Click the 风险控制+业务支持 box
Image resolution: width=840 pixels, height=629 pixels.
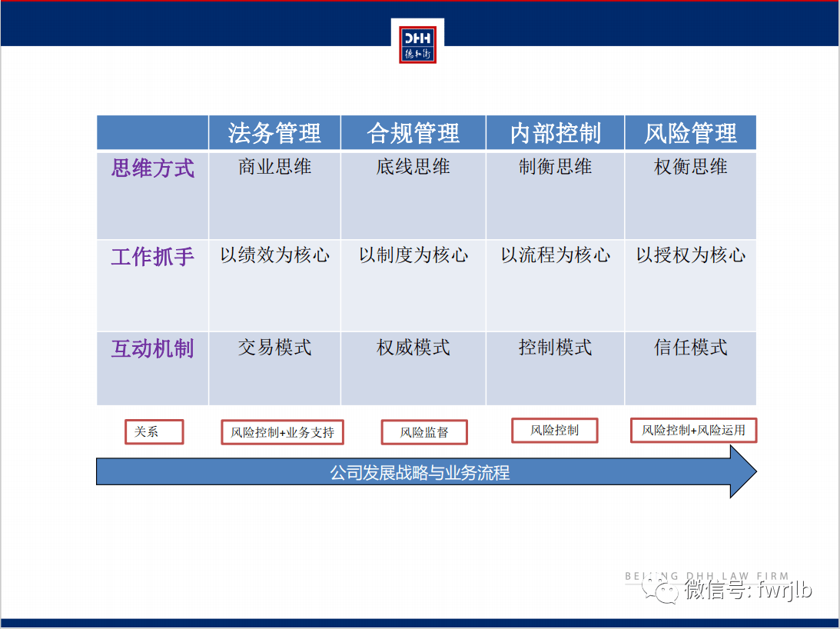coord(282,432)
